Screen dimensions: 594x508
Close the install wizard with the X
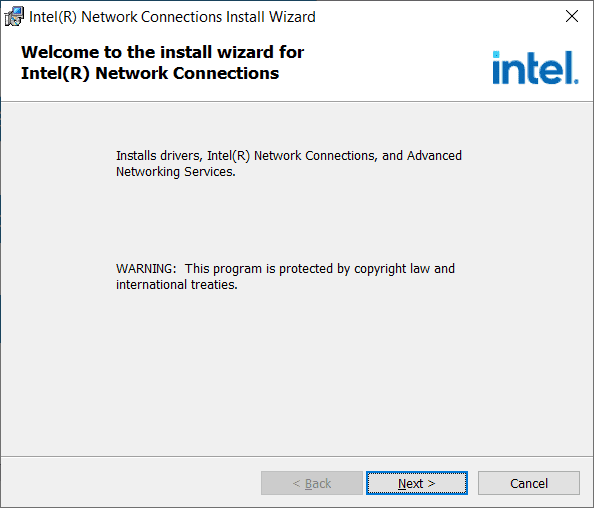point(572,16)
